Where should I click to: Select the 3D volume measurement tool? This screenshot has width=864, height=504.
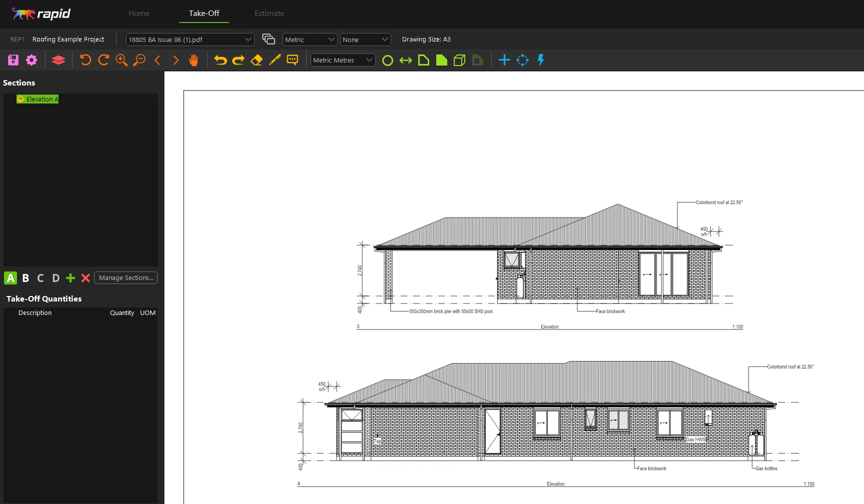coord(459,60)
